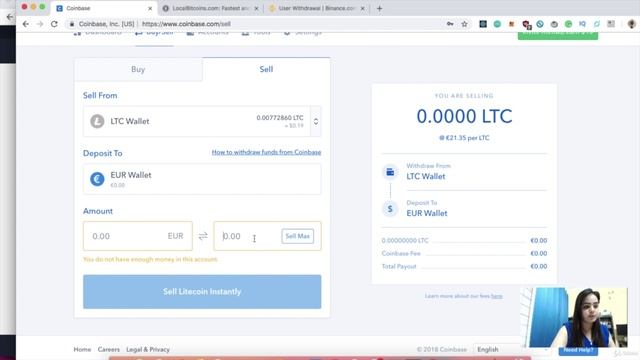Screen dimensions: 640x360
Task: Click the blue crossed-circle extension icon
Action: (540, 24)
